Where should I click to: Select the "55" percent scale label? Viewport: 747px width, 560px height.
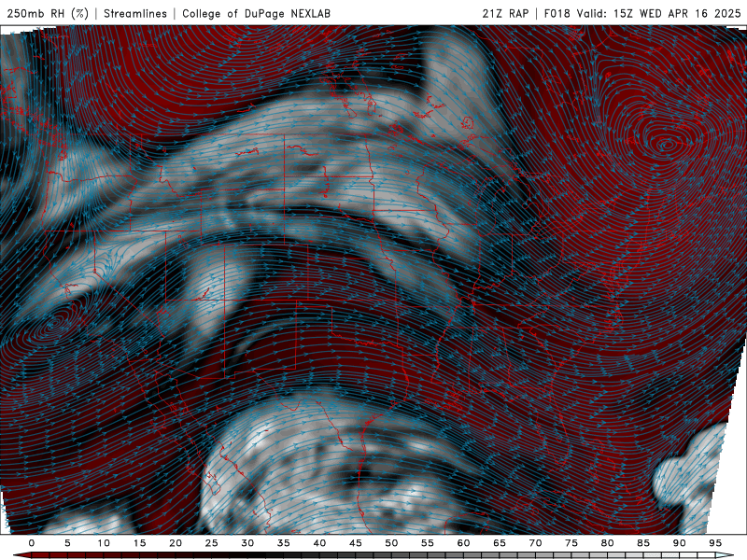(x=428, y=543)
